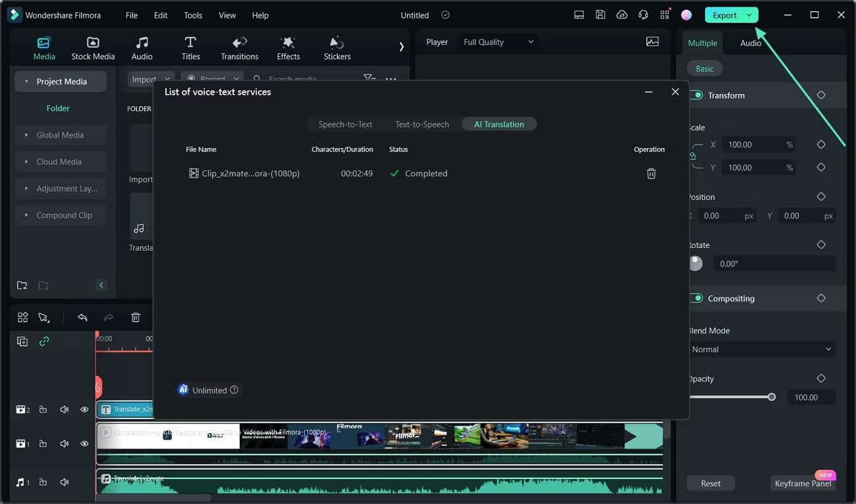
Task: Hide video track 2 with the eye icon
Action: [x=84, y=409]
